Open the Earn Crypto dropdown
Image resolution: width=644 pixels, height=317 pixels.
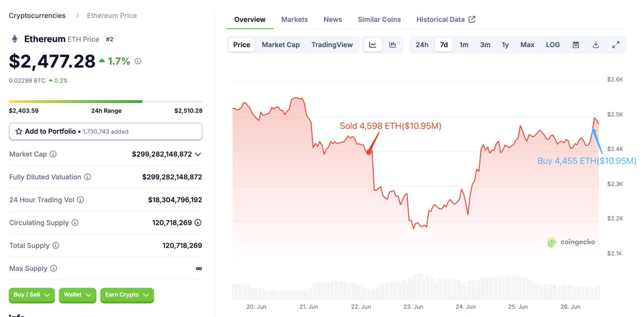(127, 295)
